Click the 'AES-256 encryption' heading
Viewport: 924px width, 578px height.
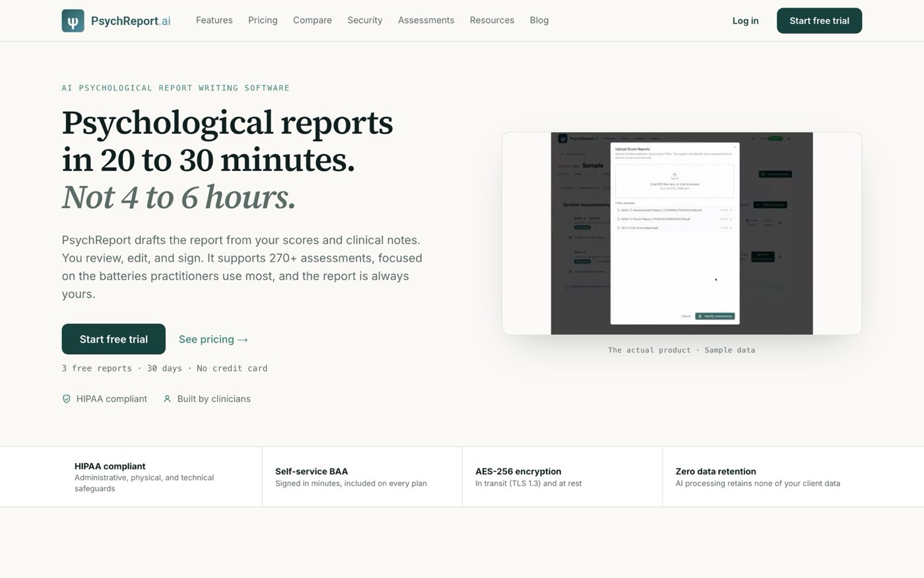coord(518,472)
